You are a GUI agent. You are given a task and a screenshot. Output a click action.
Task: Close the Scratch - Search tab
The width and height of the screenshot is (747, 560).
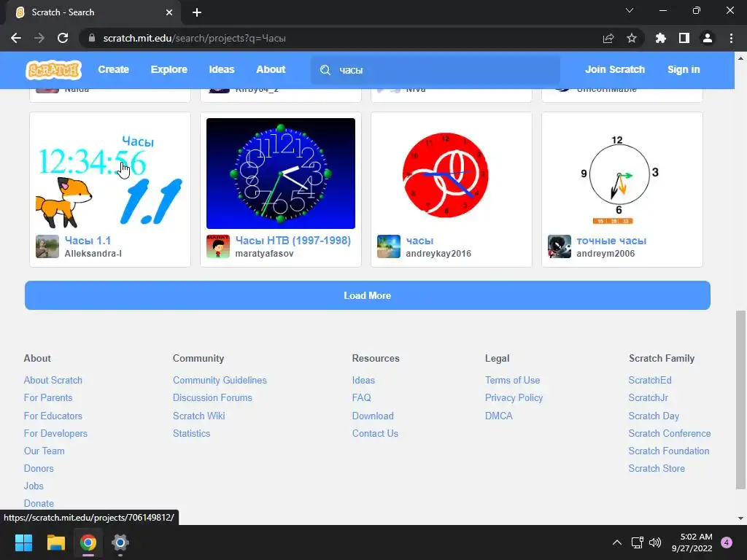pos(169,12)
